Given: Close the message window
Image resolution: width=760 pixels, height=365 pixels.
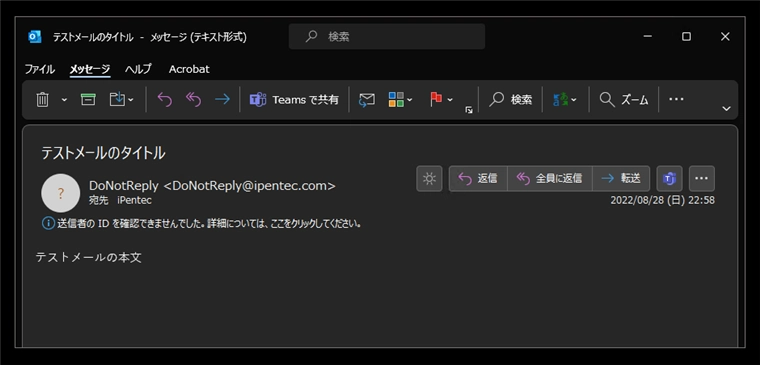Looking at the screenshot, I should coord(725,37).
